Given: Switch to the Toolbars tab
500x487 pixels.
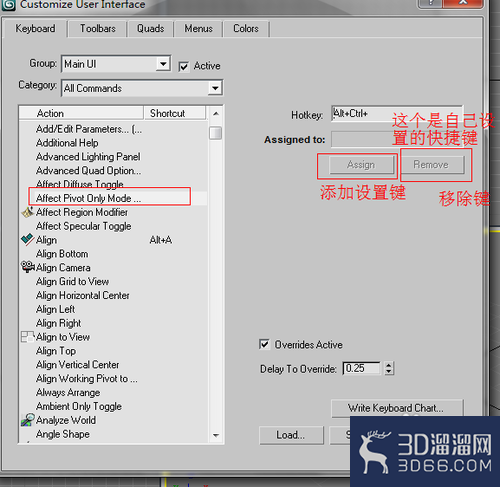Looking at the screenshot, I should click(x=98, y=29).
